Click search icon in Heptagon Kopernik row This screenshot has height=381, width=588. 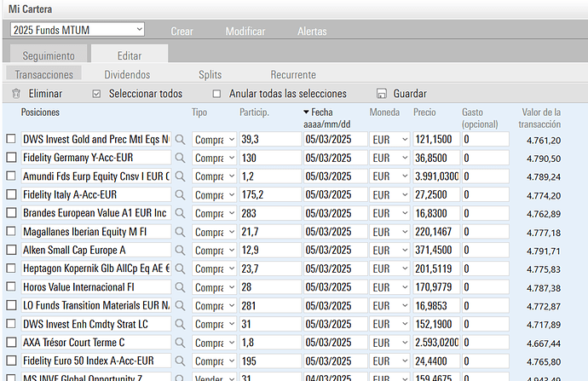[180, 268]
